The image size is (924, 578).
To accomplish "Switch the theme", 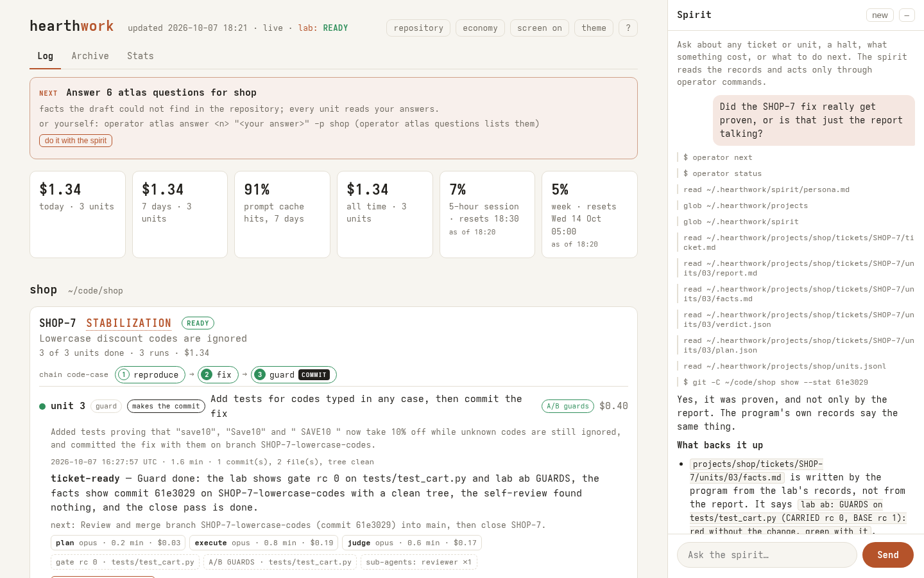I will click(x=594, y=28).
